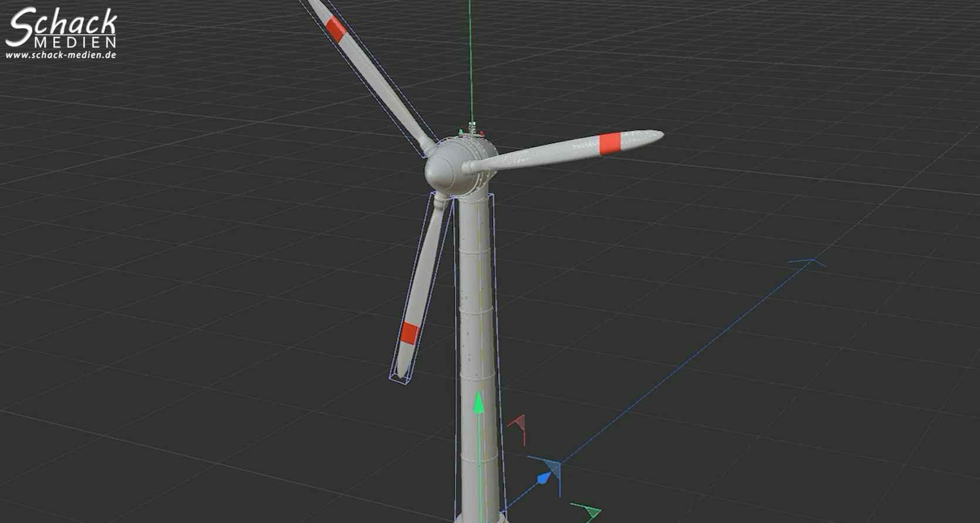Click the red stripe on the right blade
Image resolution: width=980 pixels, height=523 pixels.
click(x=610, y=144)
